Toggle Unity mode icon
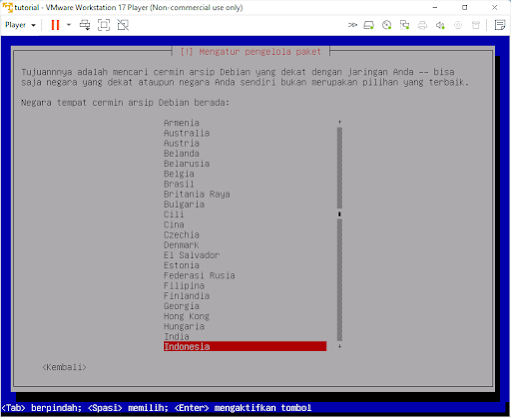This screenshot has width=511, height=418. 123,25
